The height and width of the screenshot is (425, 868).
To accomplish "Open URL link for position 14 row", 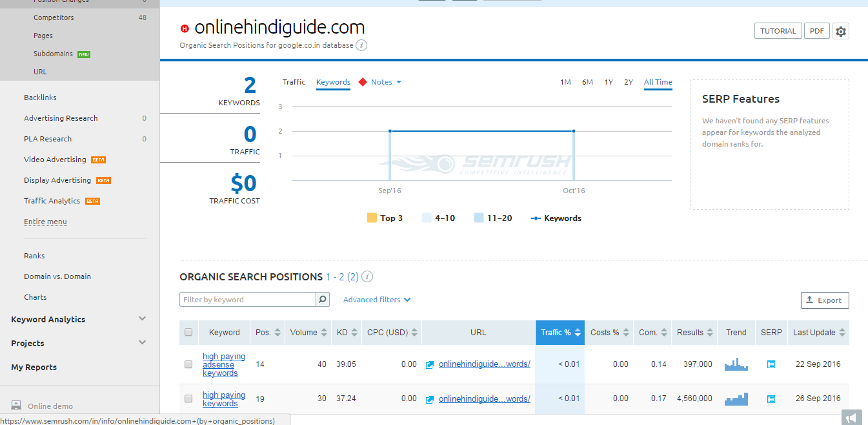I will [x=485, y=364].
